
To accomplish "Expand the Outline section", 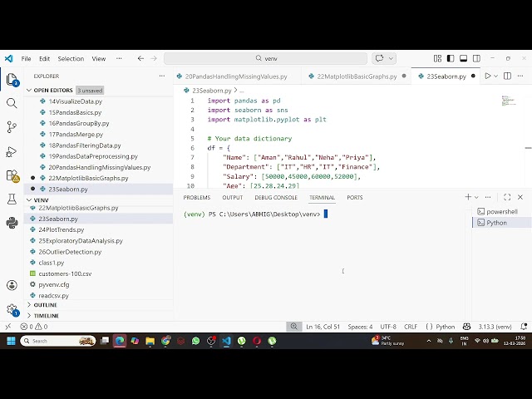I will [29, 305].
